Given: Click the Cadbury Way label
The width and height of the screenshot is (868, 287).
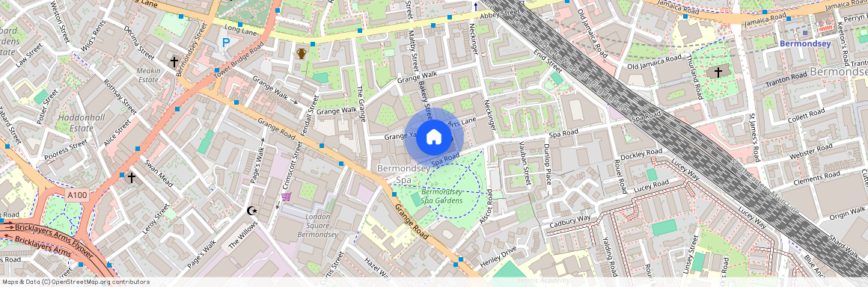Looking at the screenshot, I should [569, 222].
